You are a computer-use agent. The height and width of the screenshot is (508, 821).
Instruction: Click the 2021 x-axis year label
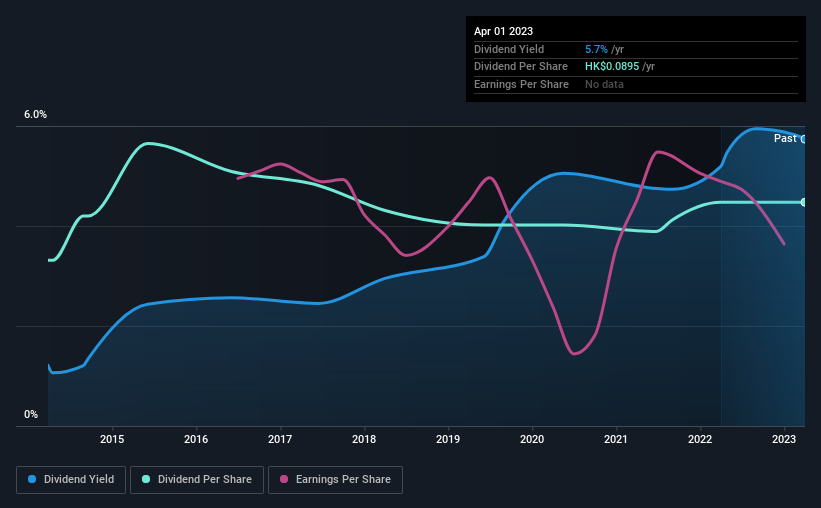pos(616,439)
